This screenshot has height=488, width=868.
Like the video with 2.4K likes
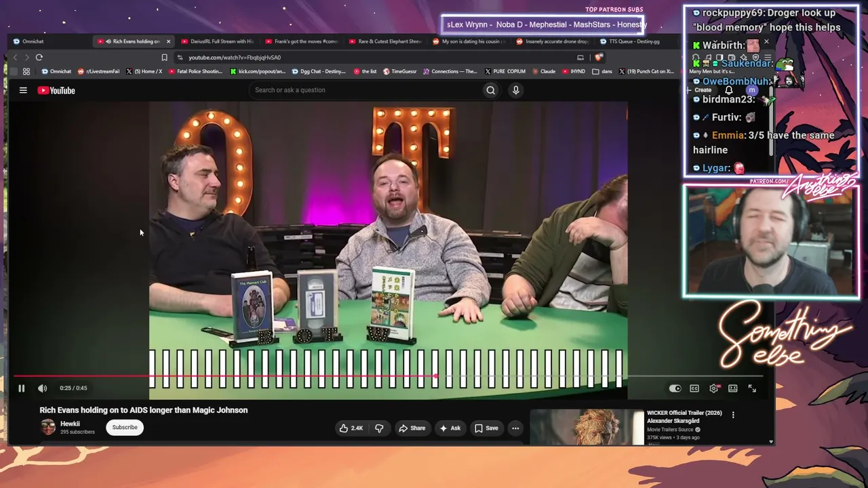(351, 428)
